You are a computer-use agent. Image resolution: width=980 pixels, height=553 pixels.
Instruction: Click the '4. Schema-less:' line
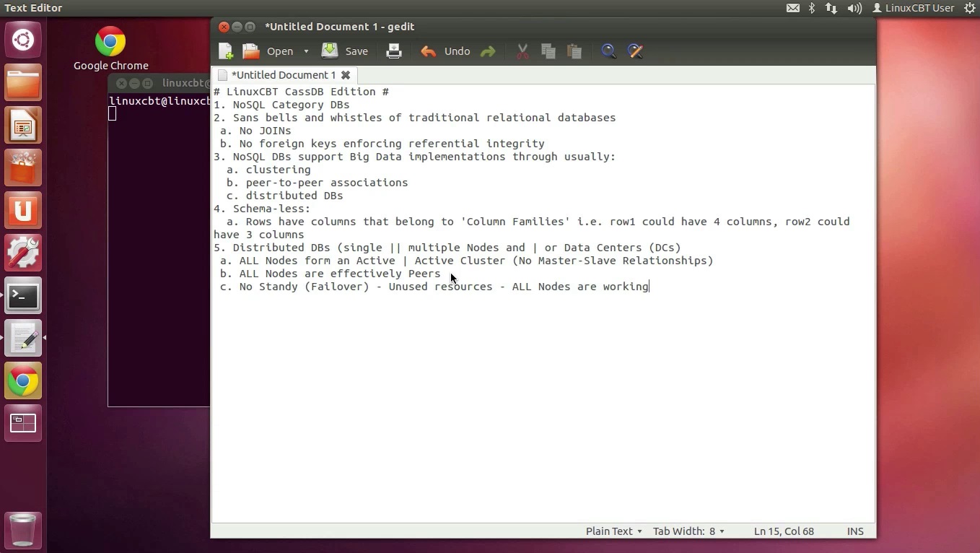262,209
